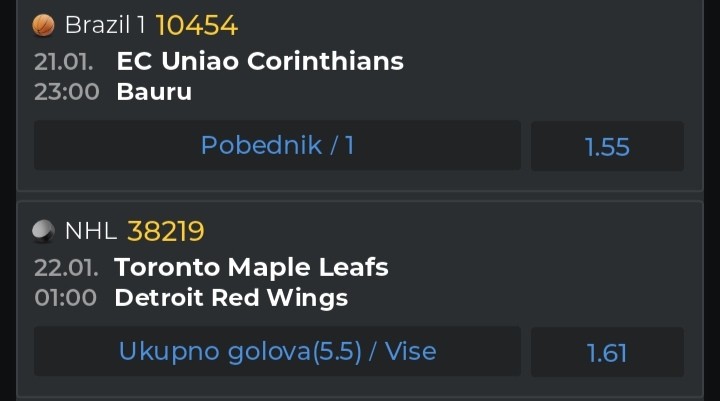720x401 pixels.
Task: Select the Brazil 1 league label
Action: pos(105,25)
